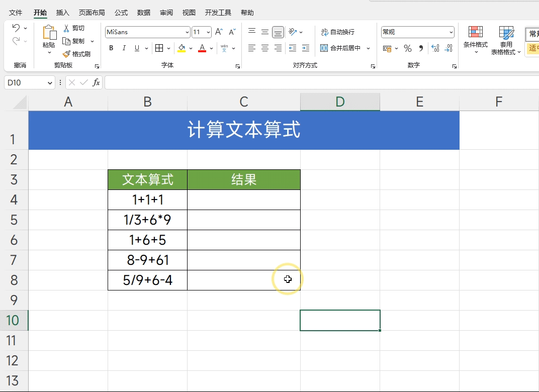The height and width of the screenshot is (392, 539).
Task: Click the Format Painter (格式刷) icon
Action: pos(66,54)
